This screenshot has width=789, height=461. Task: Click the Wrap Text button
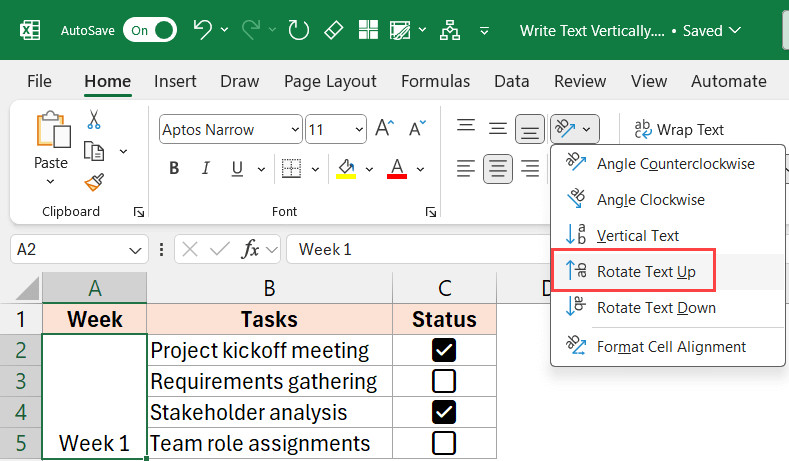coord(679,129)
